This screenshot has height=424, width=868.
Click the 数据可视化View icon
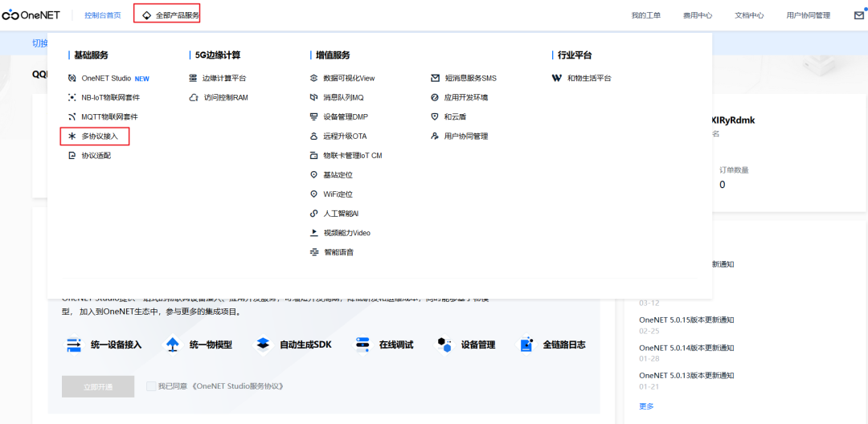(x=314, y=79)
